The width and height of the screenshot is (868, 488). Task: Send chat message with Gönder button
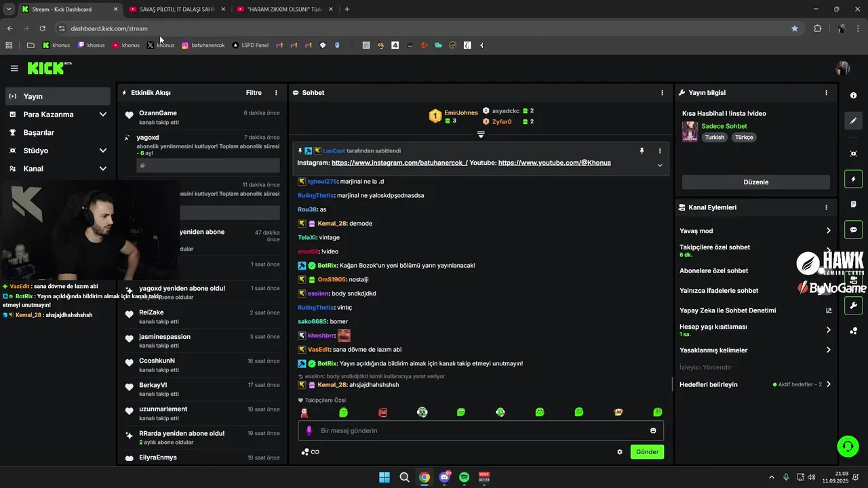tap(647, 452)
